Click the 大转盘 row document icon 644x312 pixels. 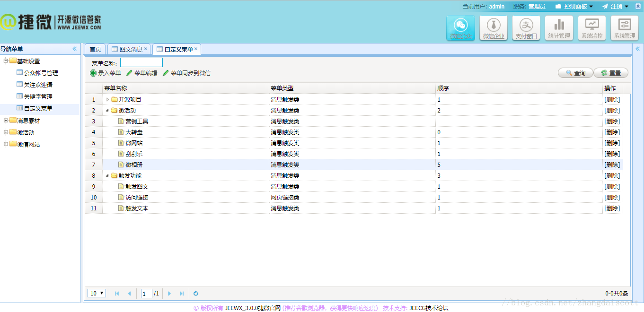pyautogui.click(x=121, y=132)
